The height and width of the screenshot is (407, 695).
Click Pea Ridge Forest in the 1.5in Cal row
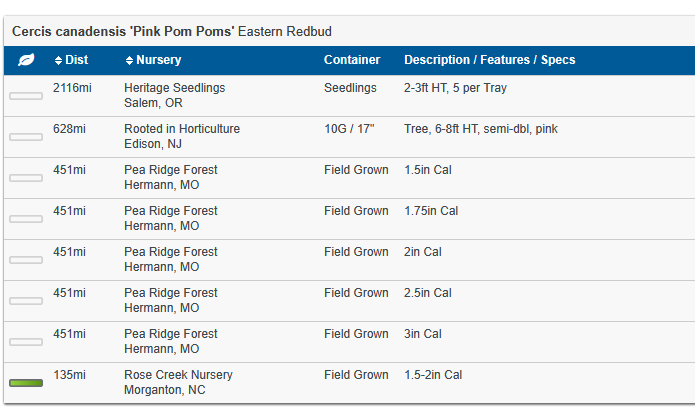coord(170,170)
